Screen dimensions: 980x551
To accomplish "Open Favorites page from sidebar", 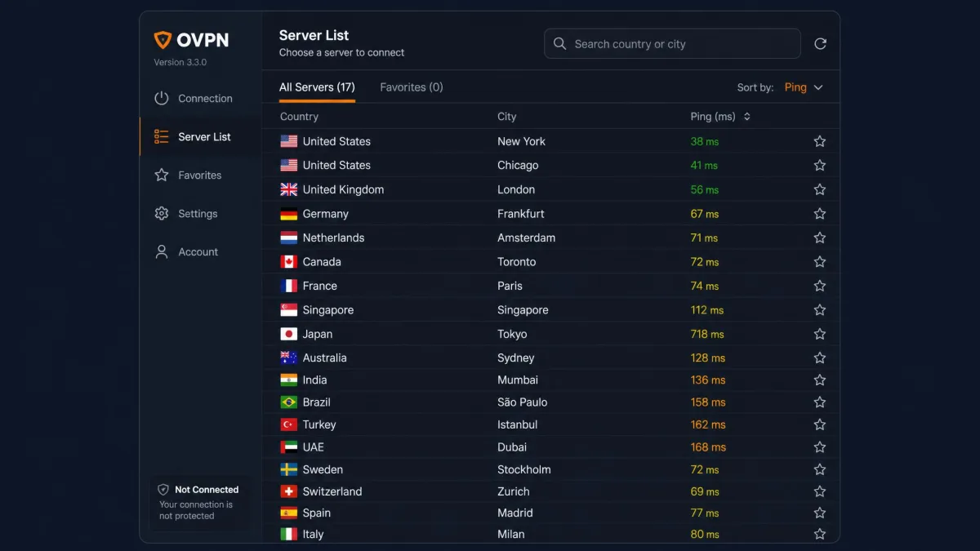I will (200, 175).
